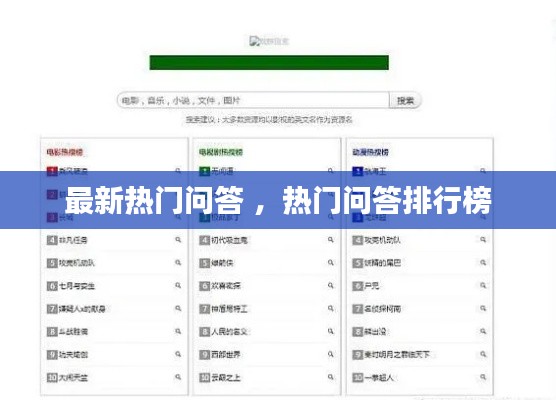The image size is (556, 400).
Task: Open movie entry 功夫瑜伽
Action: click(x=73, y=355)
